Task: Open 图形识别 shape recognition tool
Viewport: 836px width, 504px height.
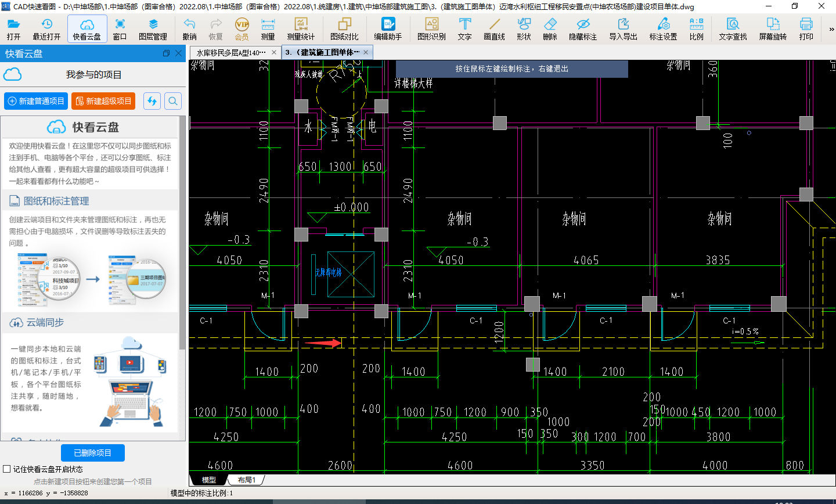Action: click(x=431, y=28)
